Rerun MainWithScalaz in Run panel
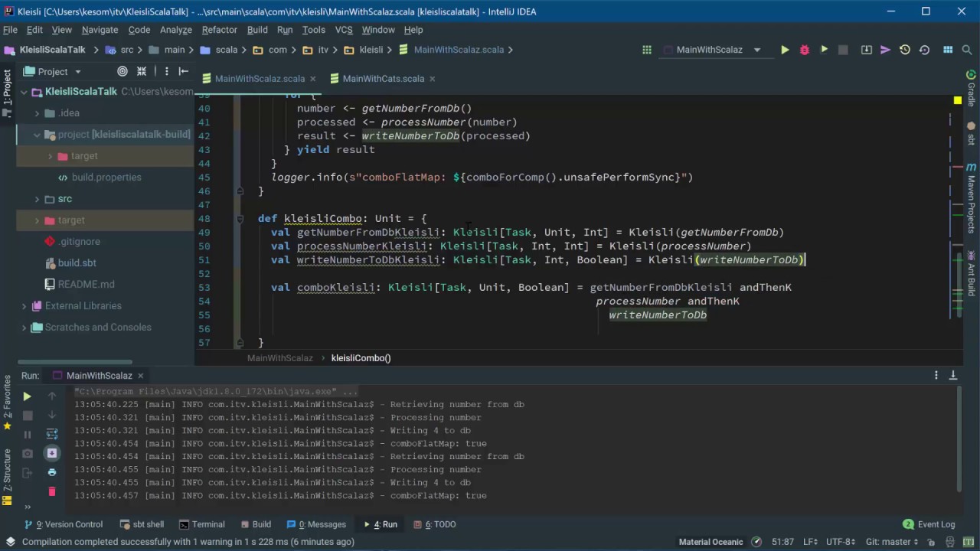 click(x=27, y=396)
